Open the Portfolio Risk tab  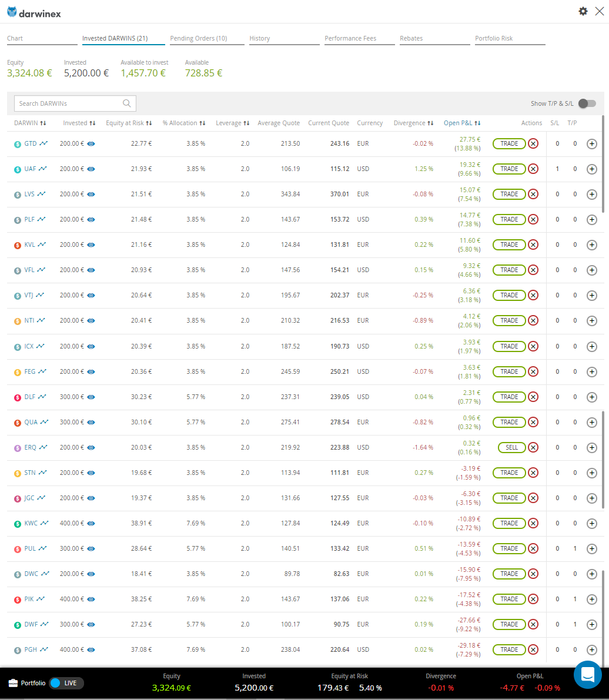[510, 38]
